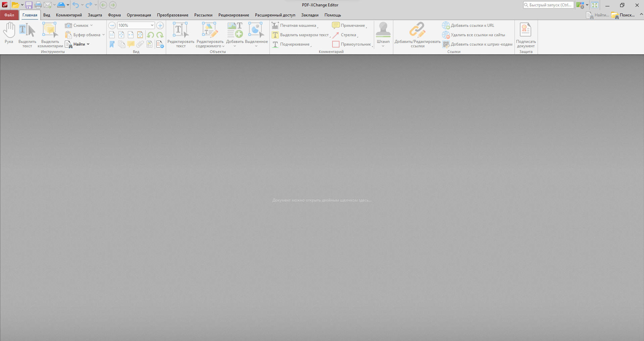Activate the Выделить комментарии tool

[50, 35]
